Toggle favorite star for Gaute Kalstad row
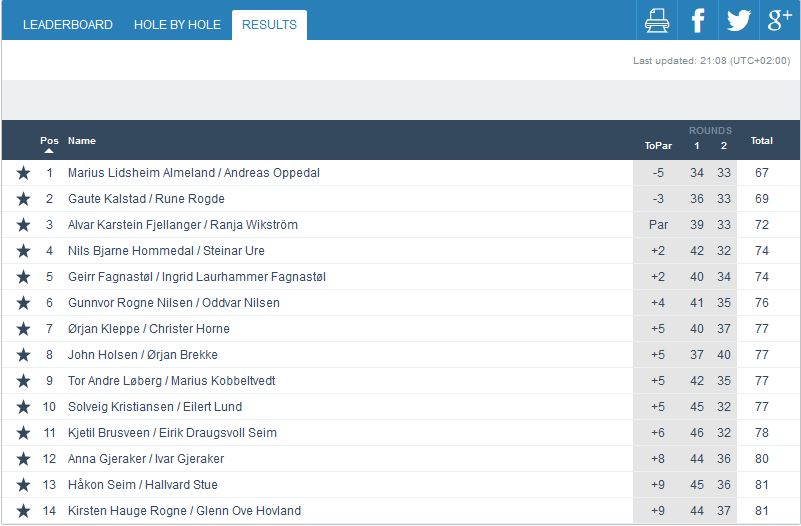 point(23,199)
